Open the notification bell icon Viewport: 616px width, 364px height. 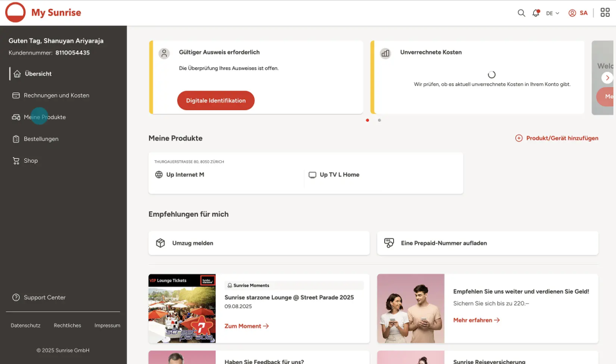click(536, 13)
